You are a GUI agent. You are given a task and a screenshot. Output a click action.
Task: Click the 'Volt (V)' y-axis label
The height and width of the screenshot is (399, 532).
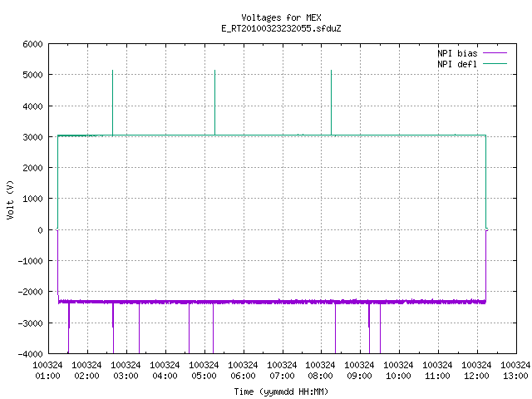10,200
